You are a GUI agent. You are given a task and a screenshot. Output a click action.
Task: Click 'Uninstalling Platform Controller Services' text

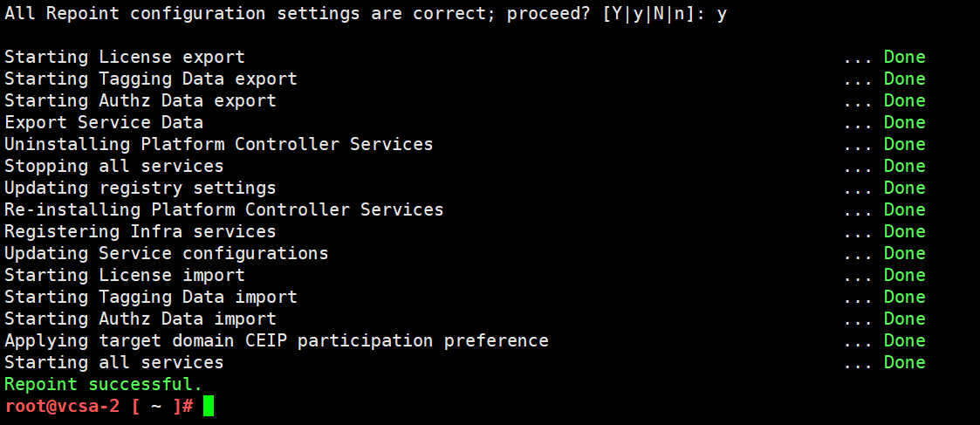pyautogui.click(x=219, y=144)
